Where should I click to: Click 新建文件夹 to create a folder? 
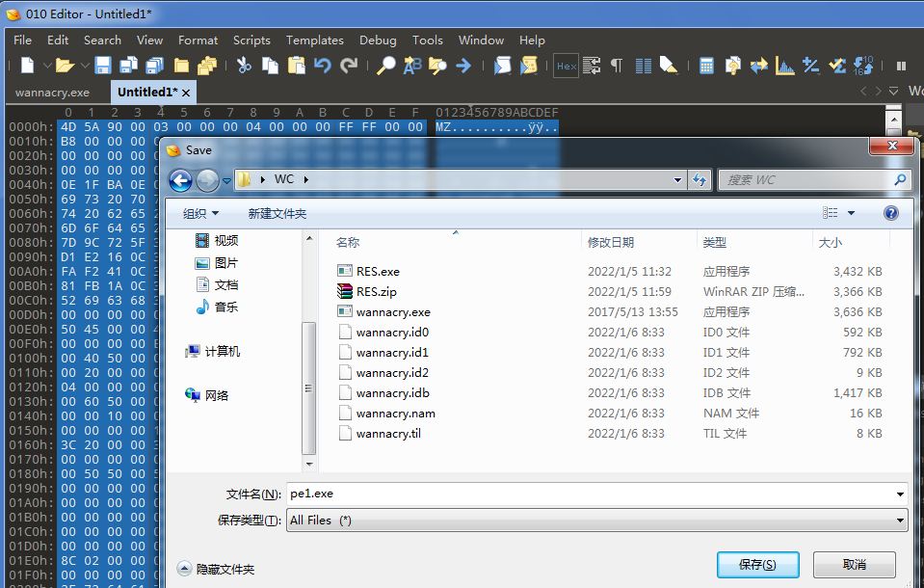click(277, 213)
